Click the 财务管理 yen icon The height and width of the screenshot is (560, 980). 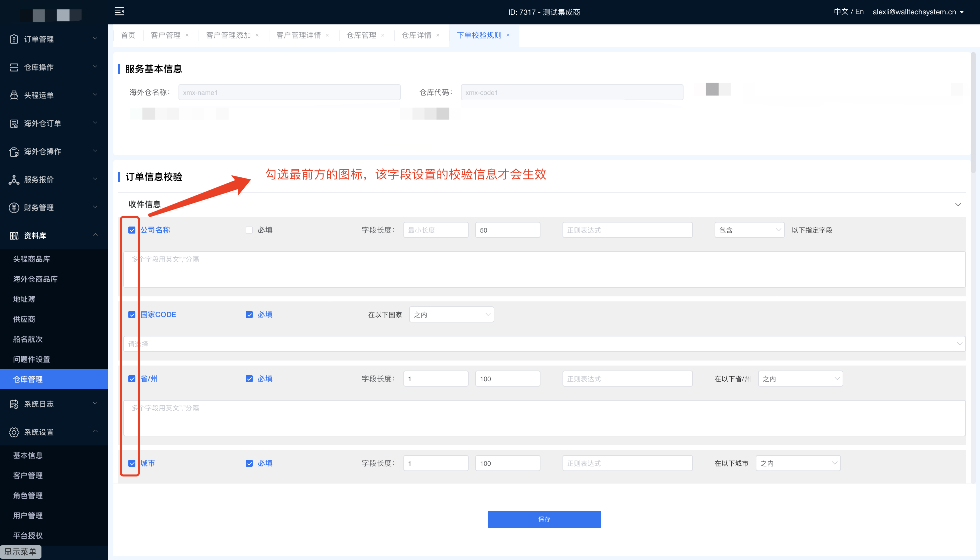(14, 208)
